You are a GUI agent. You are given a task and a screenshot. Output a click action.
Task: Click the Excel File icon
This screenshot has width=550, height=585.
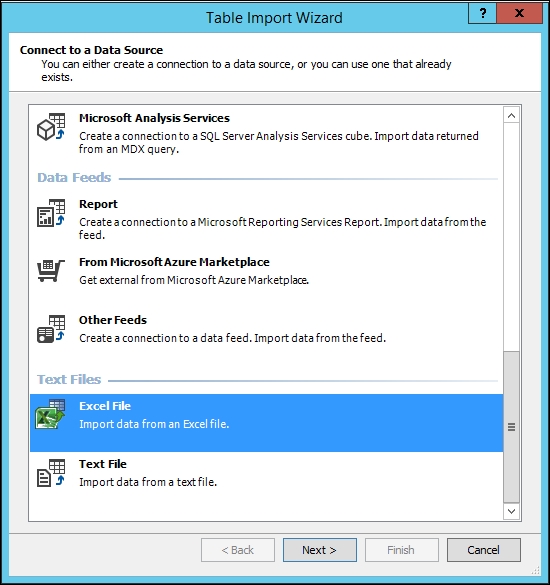(50, 414)
